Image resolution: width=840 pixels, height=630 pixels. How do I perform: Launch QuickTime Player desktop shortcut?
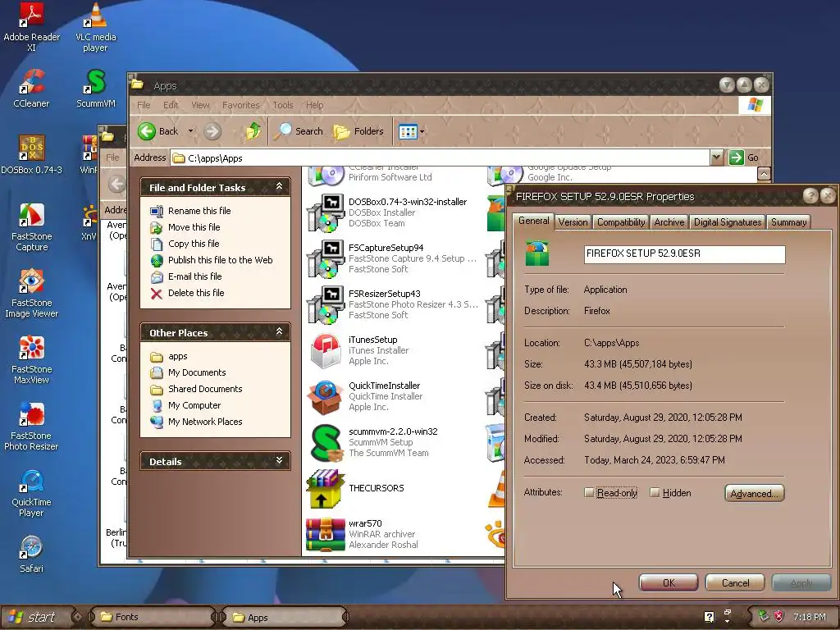pyautogui.click(x=32, y=493)
